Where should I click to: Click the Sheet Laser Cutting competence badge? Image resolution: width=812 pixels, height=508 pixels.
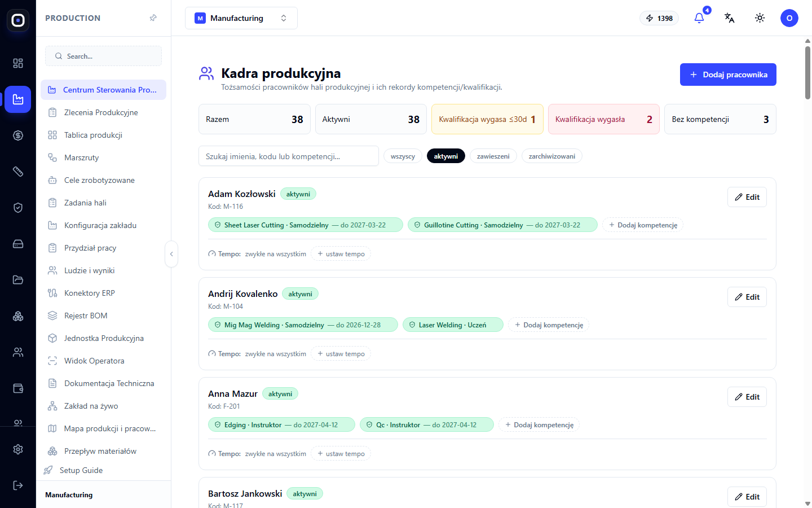(306, 225)
